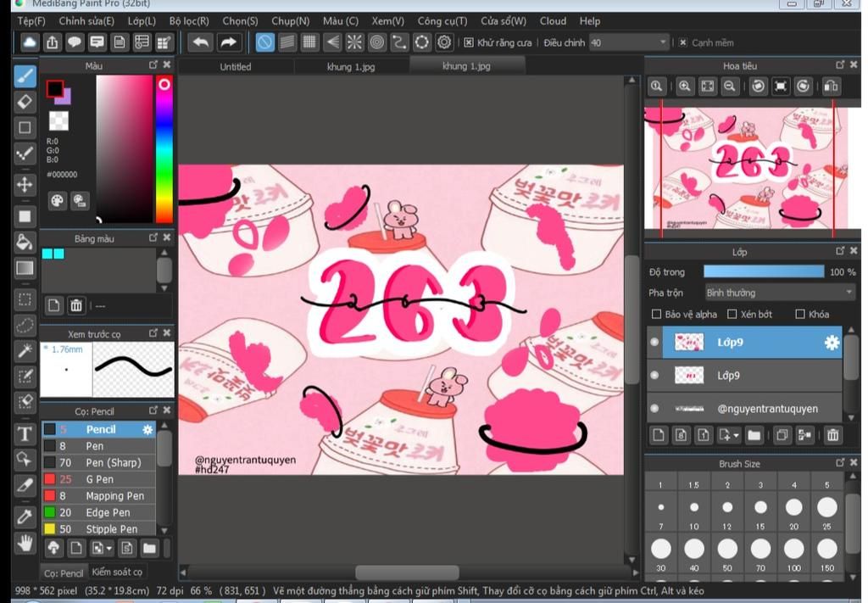Enable the Cạnh mềm checkbox
The height and width of the screenshot is (603, 868).
[683, 42]
